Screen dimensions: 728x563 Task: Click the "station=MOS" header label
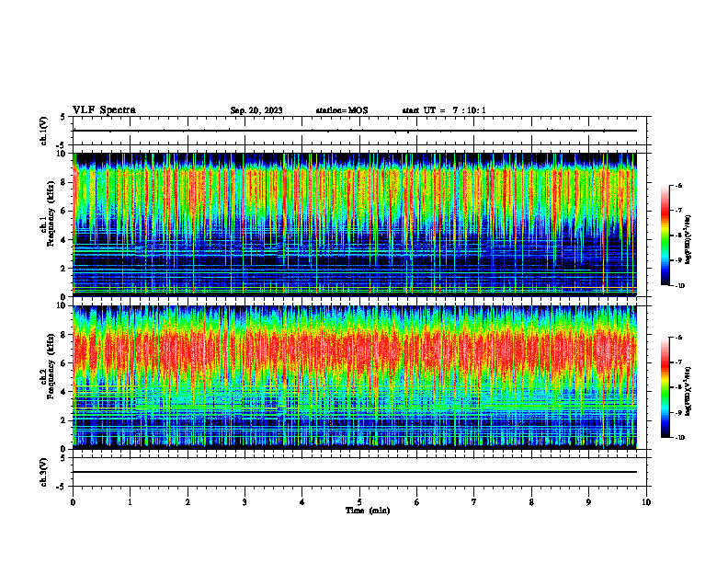342,110
